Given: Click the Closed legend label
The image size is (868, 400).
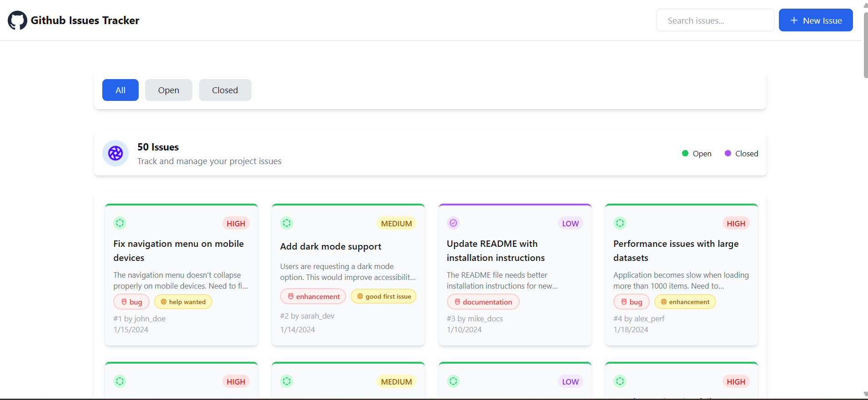Looking at the screenshot, I should [747, 154].
